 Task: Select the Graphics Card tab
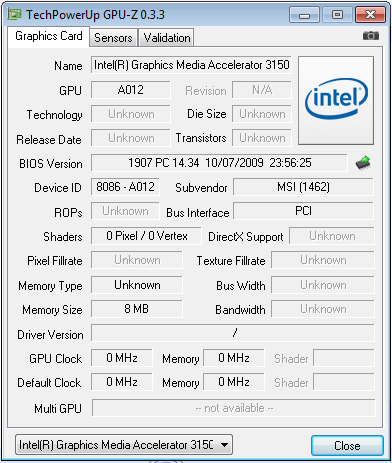coord(49,36)
